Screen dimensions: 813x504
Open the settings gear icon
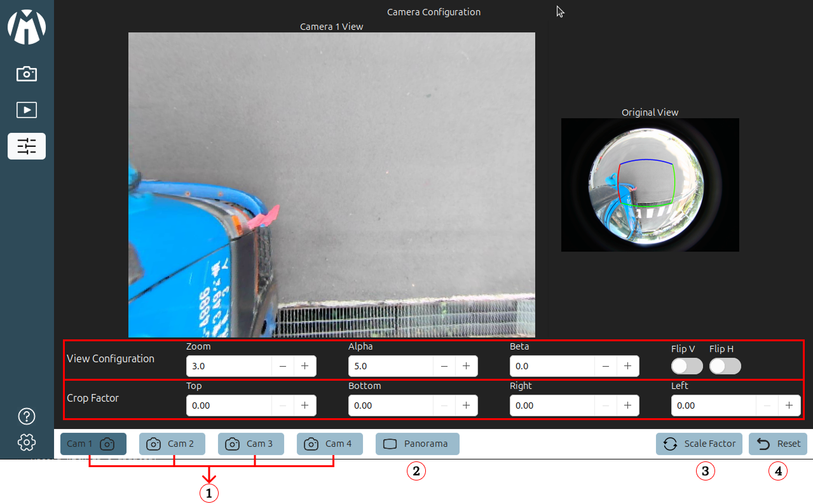tap(27, 442)
